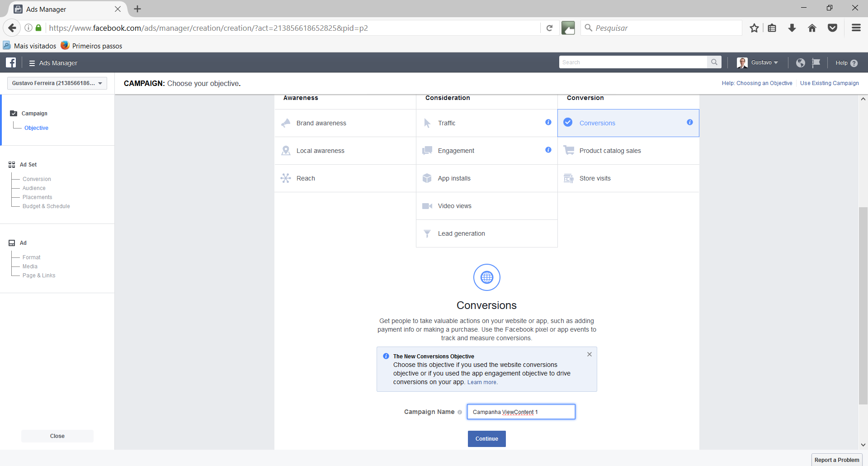The height and width of the screenshot is (466, 868).
Task: Open Help: Choosing an Objective link
Action: point(757,83)
